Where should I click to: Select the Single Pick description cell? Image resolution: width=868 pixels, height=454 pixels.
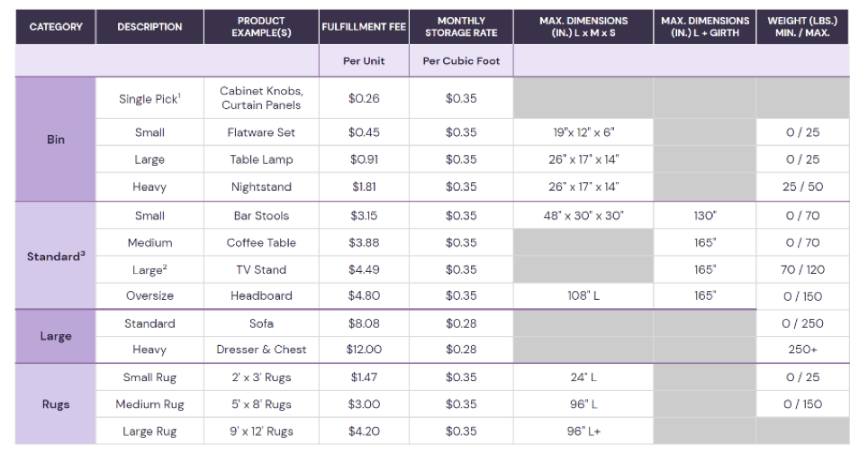[x=149, y=98]
